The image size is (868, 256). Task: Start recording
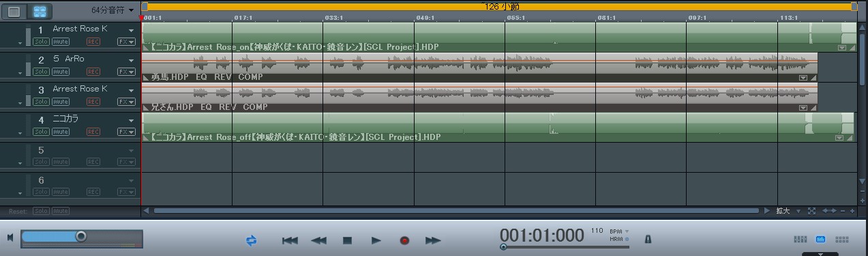click(404, 240)
